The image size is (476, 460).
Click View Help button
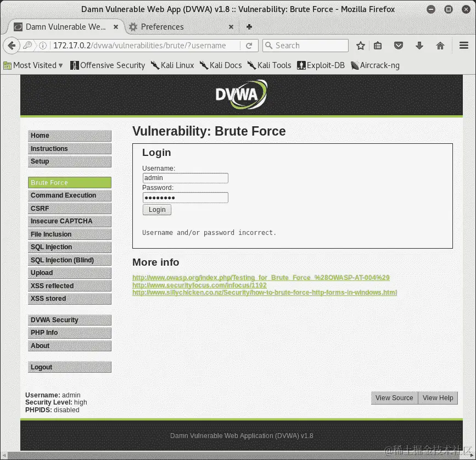tap(438, 398)
